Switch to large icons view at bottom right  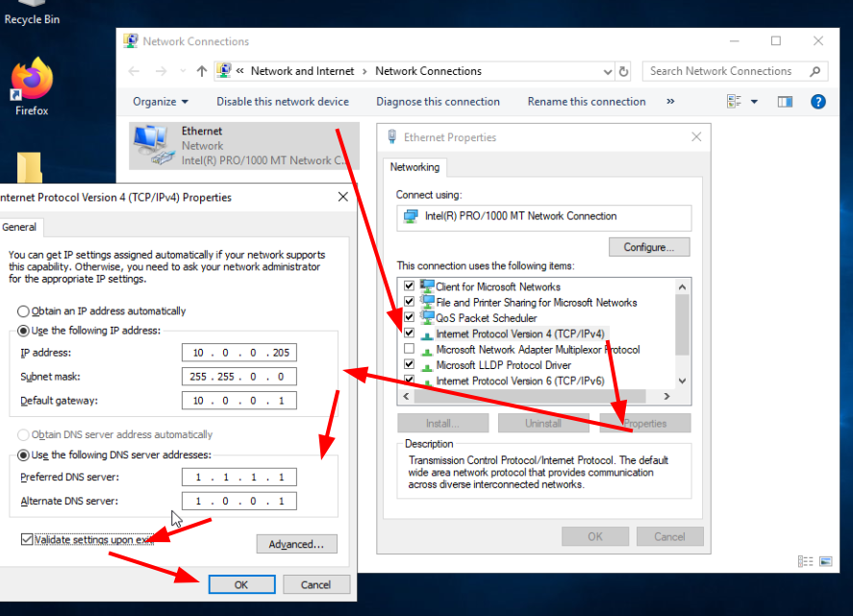(x=826, y=561)
